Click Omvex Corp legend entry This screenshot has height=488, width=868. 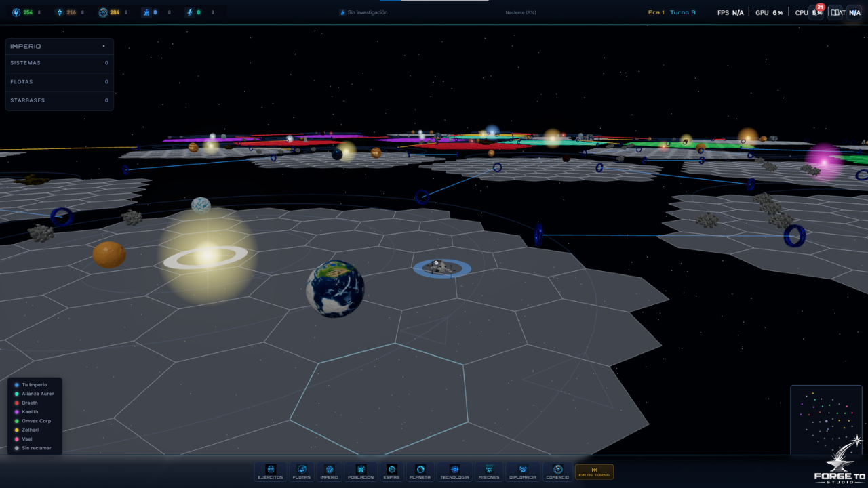tap(33, 421)
